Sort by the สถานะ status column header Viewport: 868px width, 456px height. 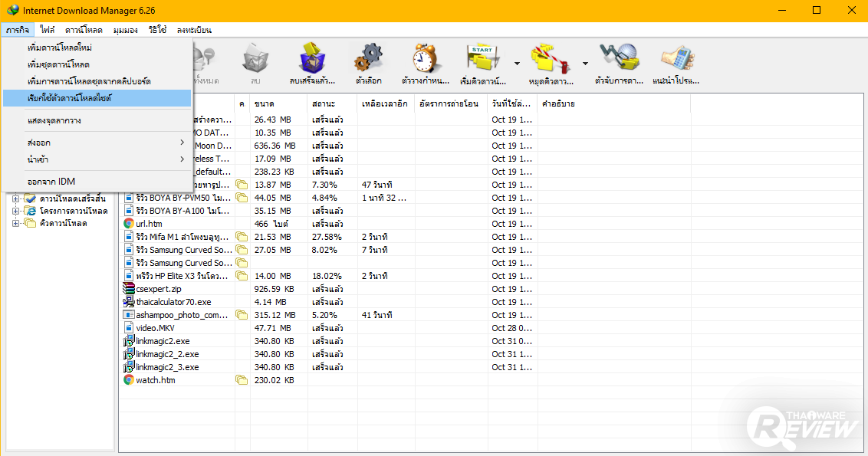tap(332, 103)
